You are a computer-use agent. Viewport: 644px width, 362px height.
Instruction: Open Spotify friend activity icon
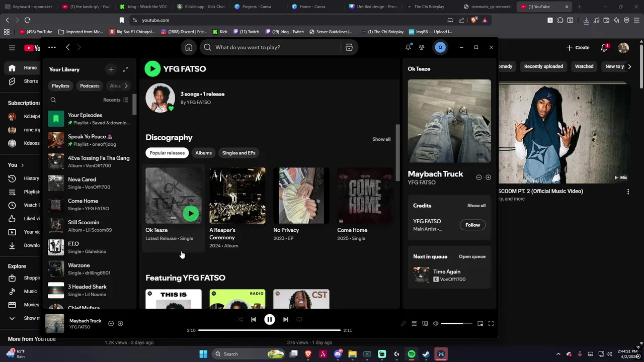[422, 47]
